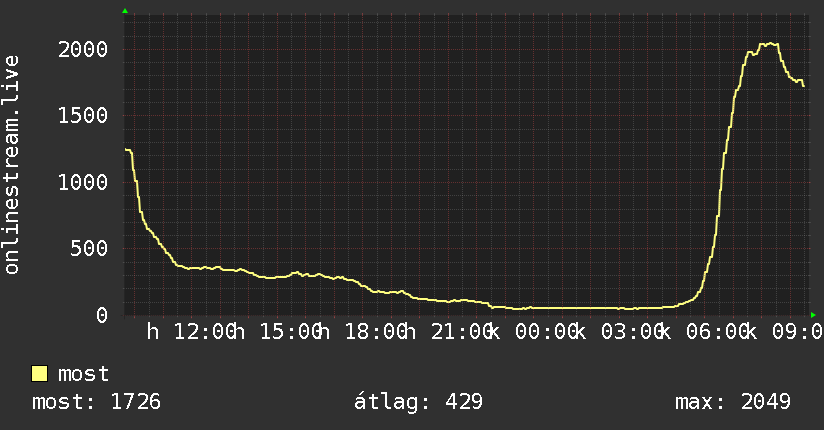Click the 21:00 time axis label

click(x=461, y=332)
